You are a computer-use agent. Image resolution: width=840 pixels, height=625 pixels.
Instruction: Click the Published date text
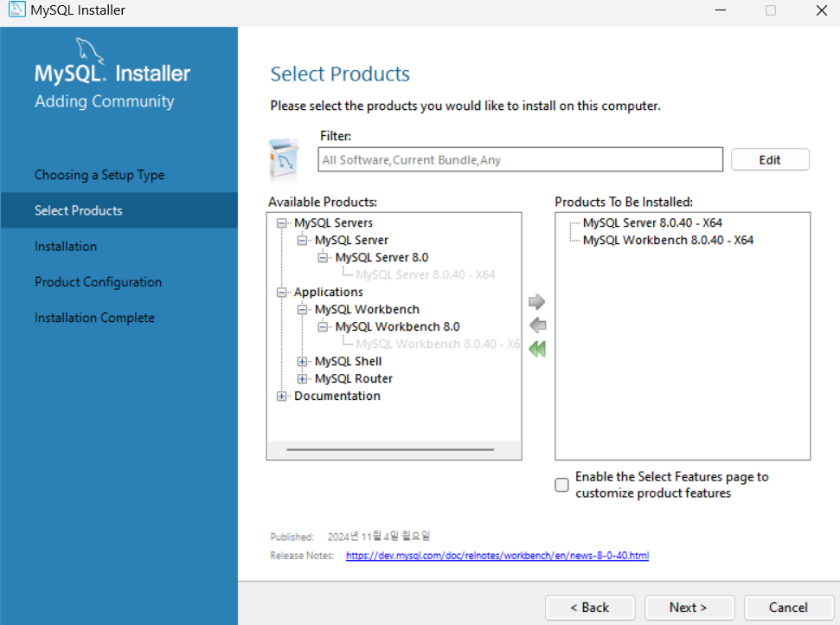tap(379, 537)
